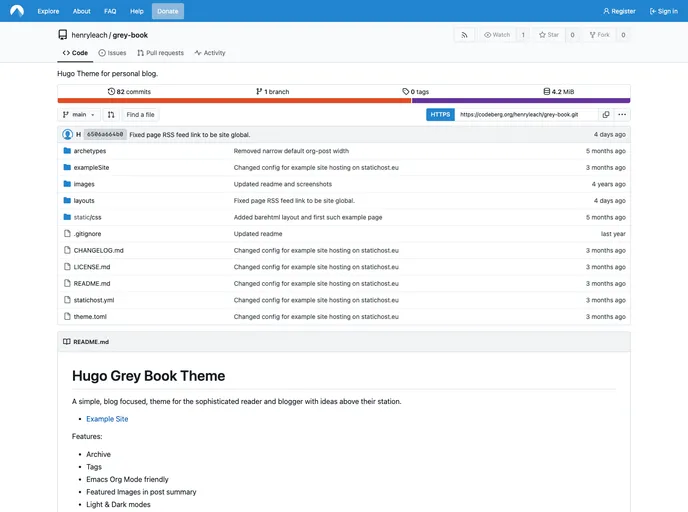Viewport: 688px width, 512px height.
Task: Click the compare branches icon
Action: click(x=111, y=115)
